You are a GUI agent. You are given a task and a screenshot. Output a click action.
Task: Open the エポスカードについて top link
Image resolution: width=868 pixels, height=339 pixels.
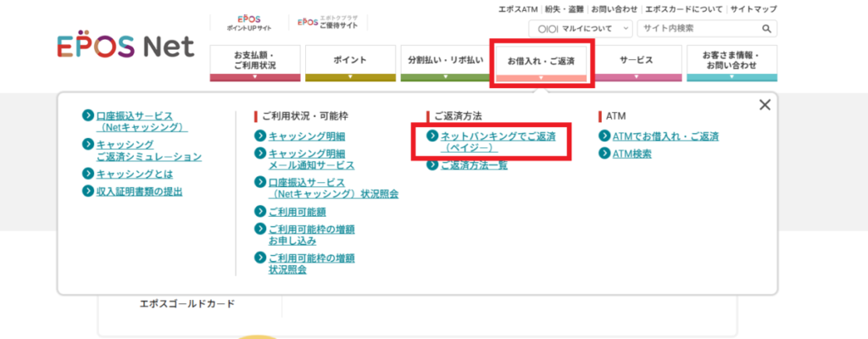point(684,8)
